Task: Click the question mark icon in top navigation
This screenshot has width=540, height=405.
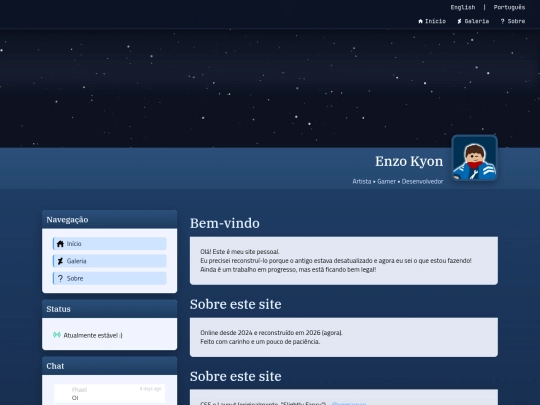Action: click(502, 21)
